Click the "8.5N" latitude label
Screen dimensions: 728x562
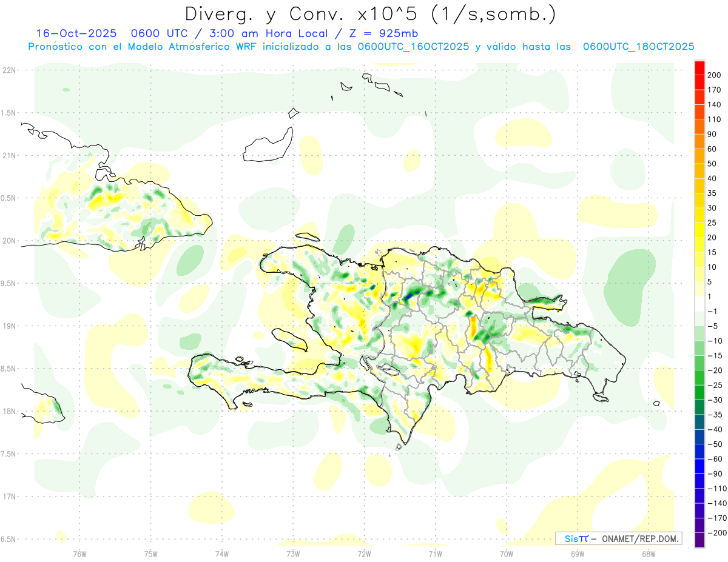click(8, 369)
